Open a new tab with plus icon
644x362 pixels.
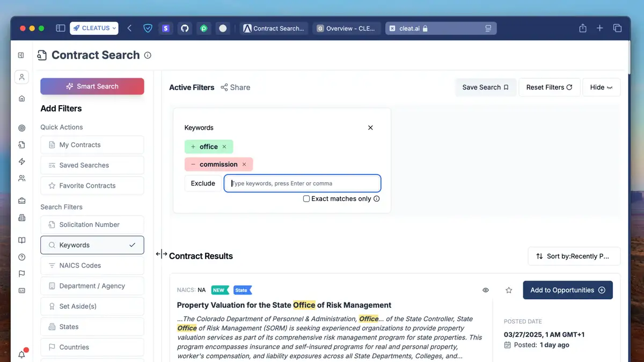[600, 28]
